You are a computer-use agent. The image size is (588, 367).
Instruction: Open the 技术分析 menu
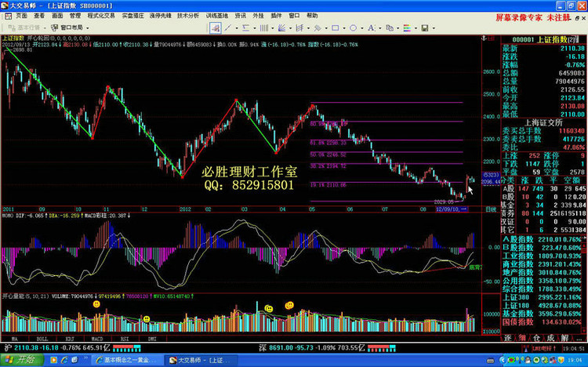(187, 15)
